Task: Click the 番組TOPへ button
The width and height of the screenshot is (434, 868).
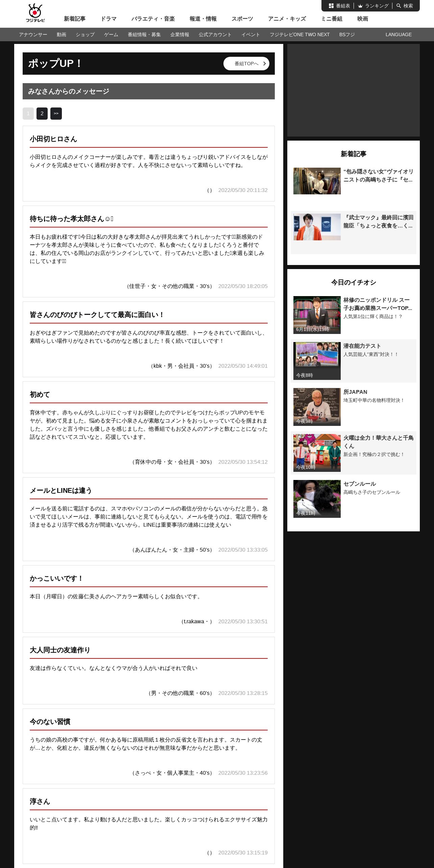Action: coord(246,64)
